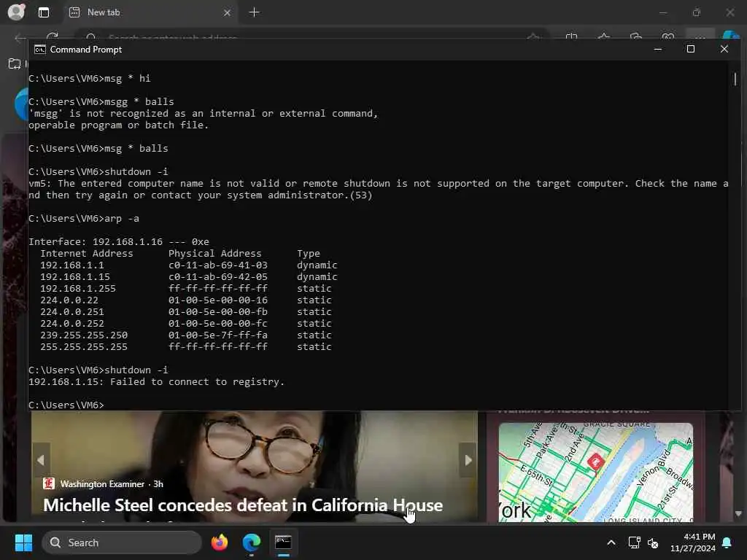Launch Firefox from taskbar
Viewport: 747px width, 560px height.
point(219,542)
